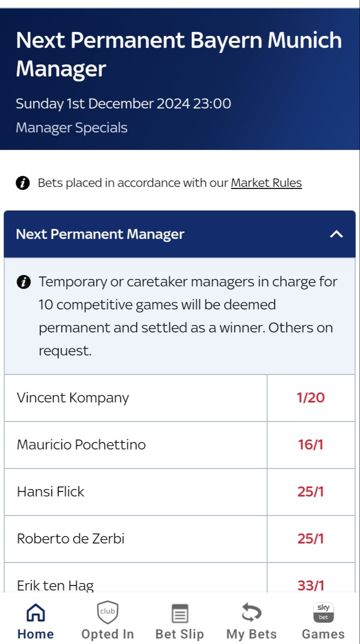Tap the Home icon in bottom navigation
The height and width of the screenshot is (644, 360).
(x=35, y=613)
